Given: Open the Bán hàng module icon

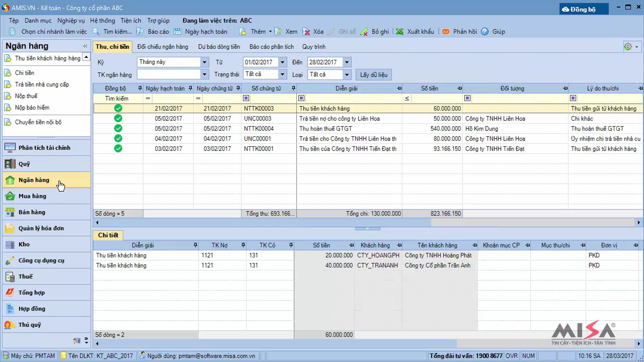Looking at the screenshot, I should pyautogui.click(x=10, y=212).
